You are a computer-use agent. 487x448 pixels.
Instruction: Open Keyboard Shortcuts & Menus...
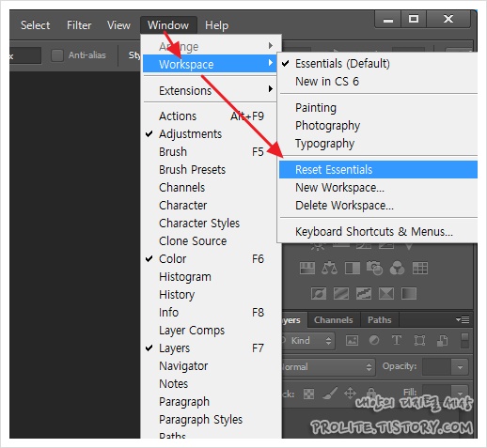coord(378,232)
